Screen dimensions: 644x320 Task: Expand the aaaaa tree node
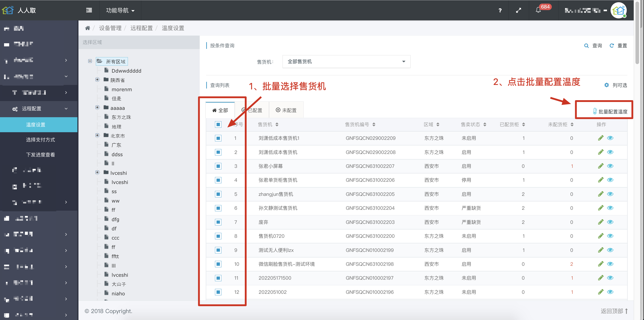[x=97, y=107]
